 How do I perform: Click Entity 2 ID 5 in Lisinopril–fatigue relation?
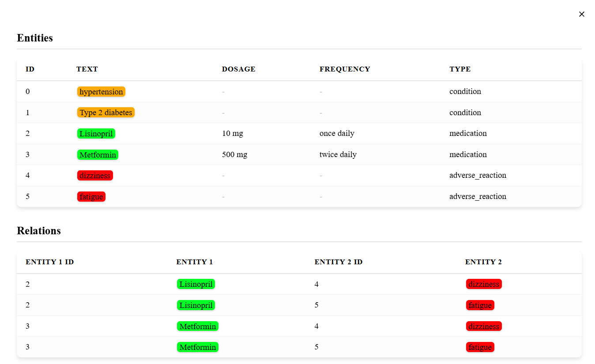pos(316,305)
